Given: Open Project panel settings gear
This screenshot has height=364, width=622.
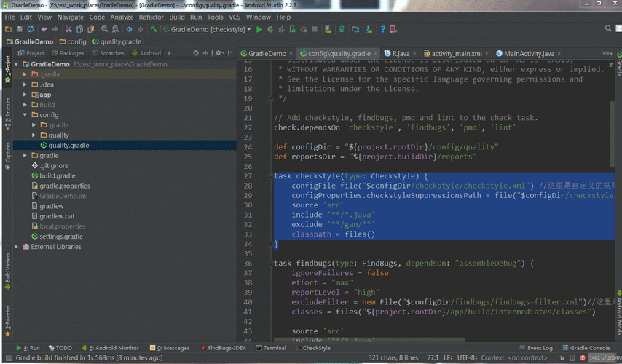Looking at the screenshot, I should tap(219, 53).
